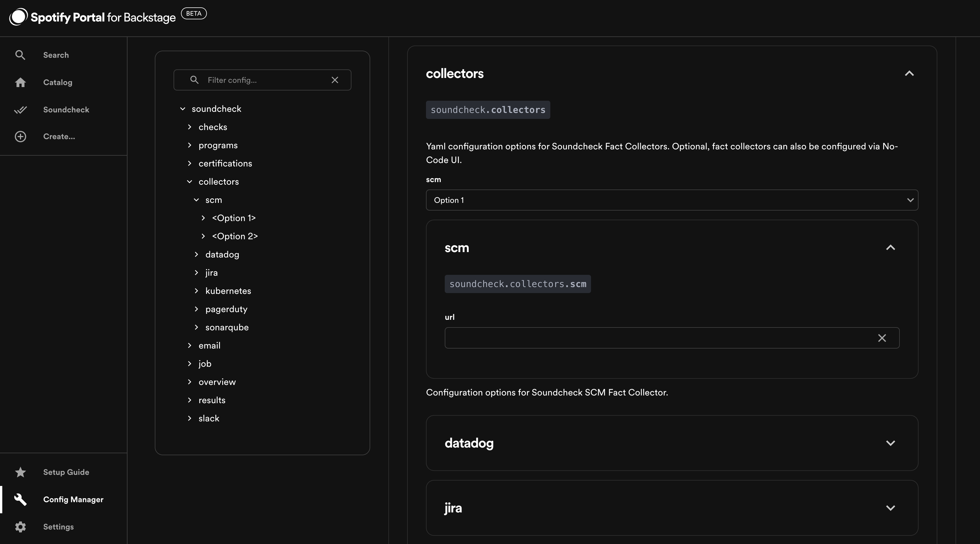Collapse the scm tree node chevron
The image size is (980, 544).
point(196,200)
